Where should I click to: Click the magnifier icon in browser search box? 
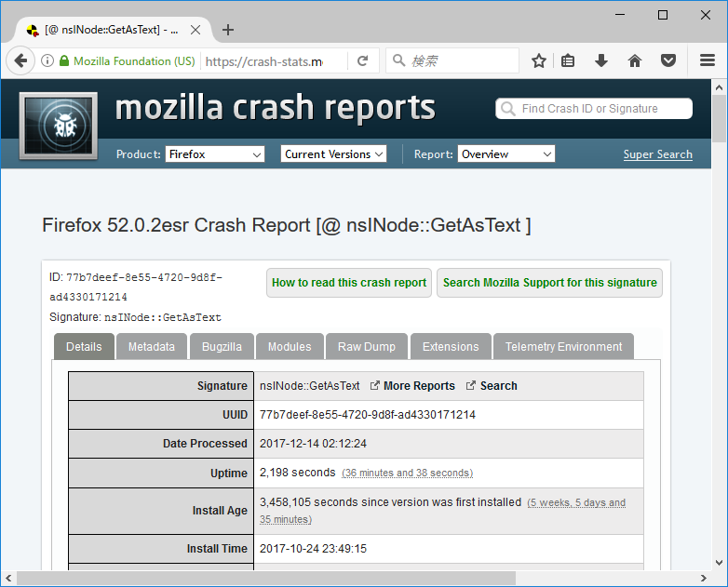coord(398,60)
